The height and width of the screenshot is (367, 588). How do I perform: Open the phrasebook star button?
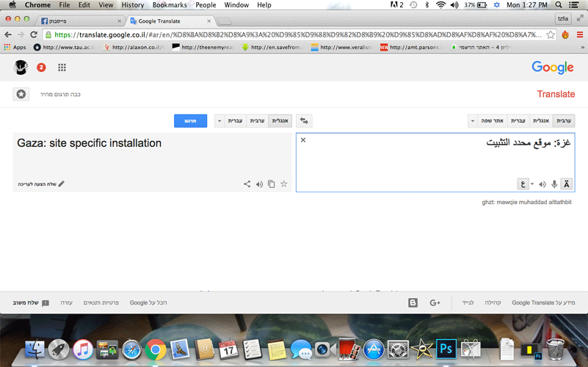click(x=21, y=94)
